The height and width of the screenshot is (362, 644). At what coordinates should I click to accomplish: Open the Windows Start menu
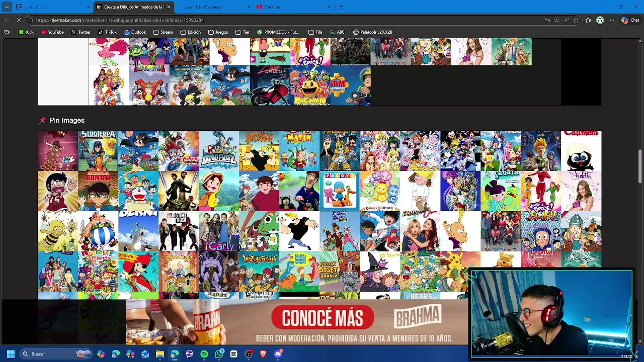coord(11,354)
